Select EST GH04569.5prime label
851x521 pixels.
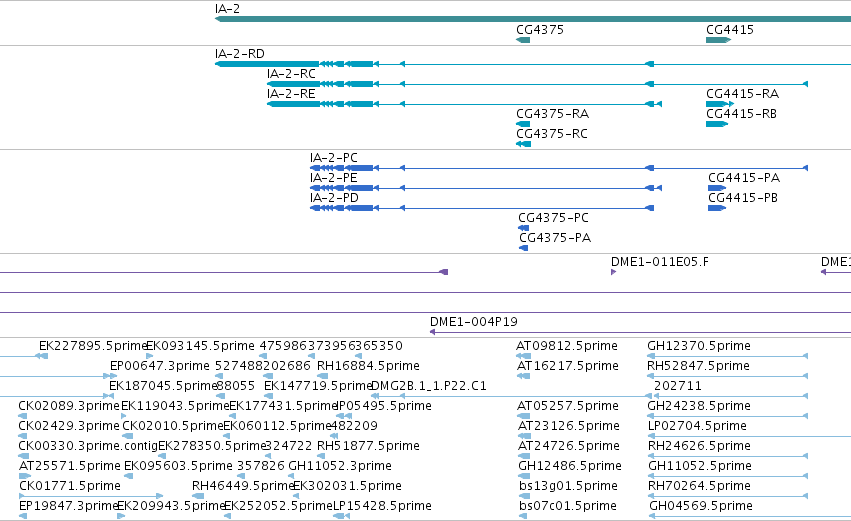click(x=701, y=507)
